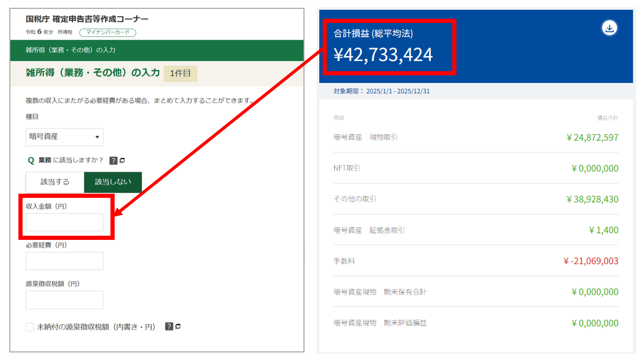Screen dimensions: 644x360
Task: Click the download arrow inside the blue circle
Action: [609, 28]
